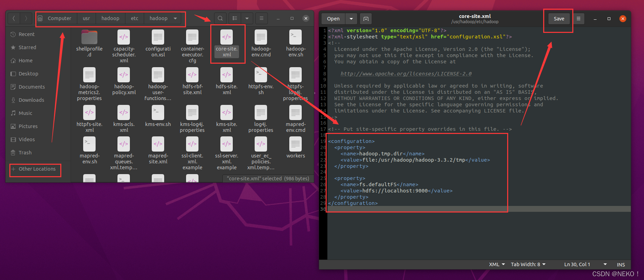644x280 pixels.
Task: Create new document in text editor
Action: coord(366,19)
